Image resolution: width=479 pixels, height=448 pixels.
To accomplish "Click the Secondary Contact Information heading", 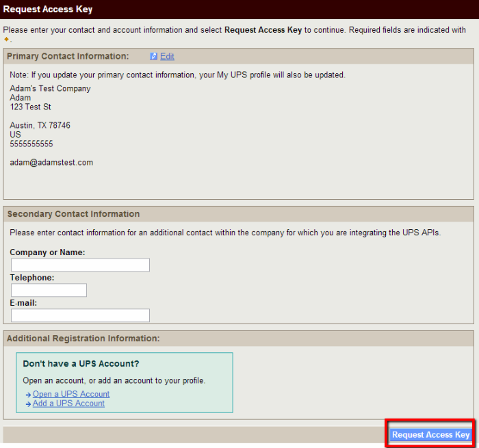I will pyautogui.click(x=73, y=214).
